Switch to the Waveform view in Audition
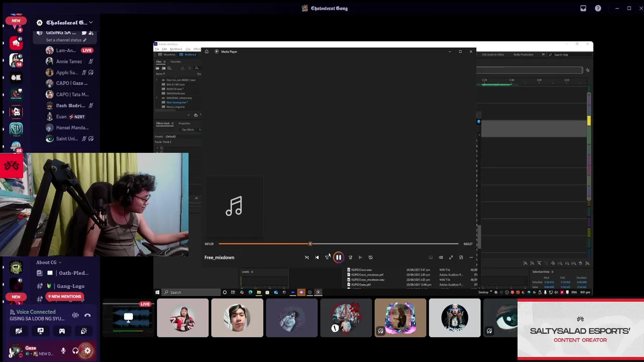The width and height of the screenshot is (644, 362). [x=168, y=54]
